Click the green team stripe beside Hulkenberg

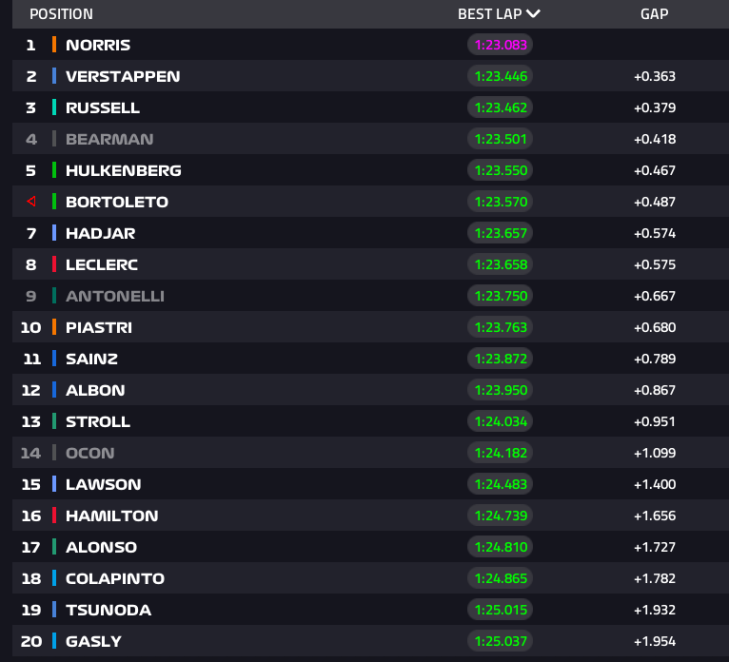coord(54,170)
